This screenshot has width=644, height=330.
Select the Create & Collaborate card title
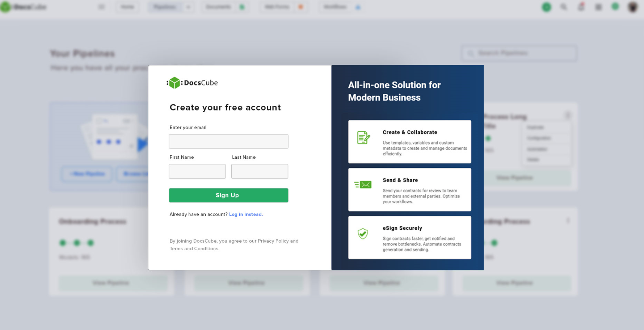click(410, 132)
